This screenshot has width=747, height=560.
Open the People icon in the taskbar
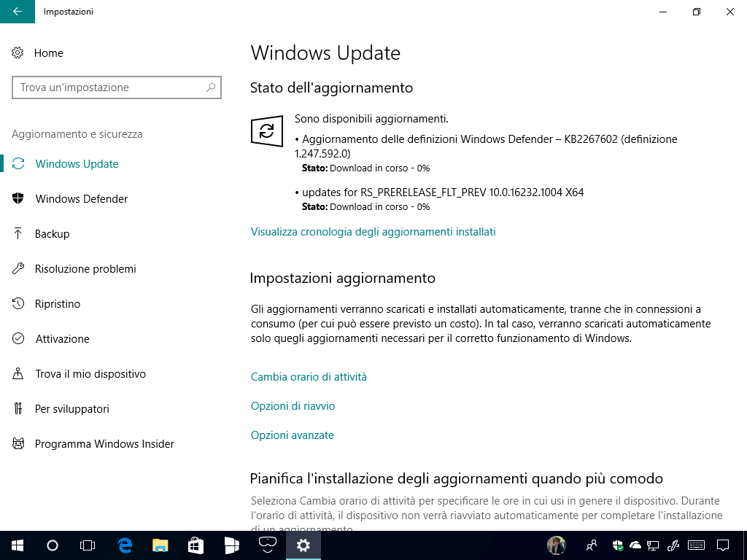(591, 545)
